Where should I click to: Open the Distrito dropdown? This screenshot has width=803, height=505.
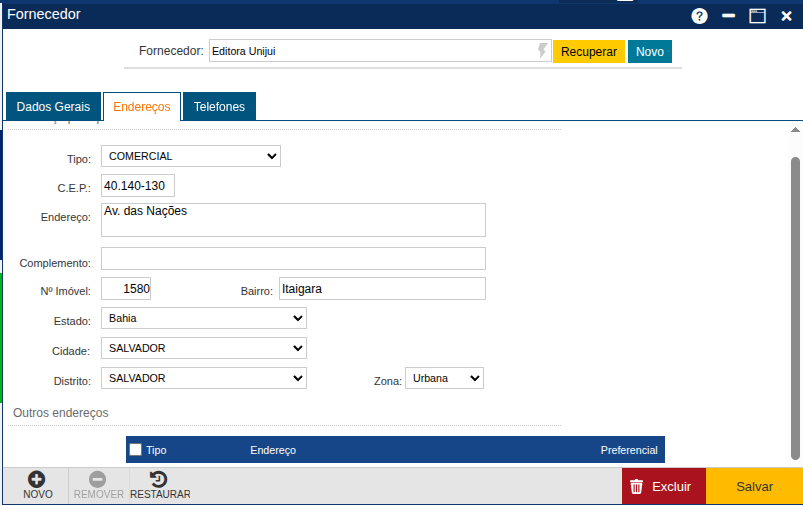point(203,378)
